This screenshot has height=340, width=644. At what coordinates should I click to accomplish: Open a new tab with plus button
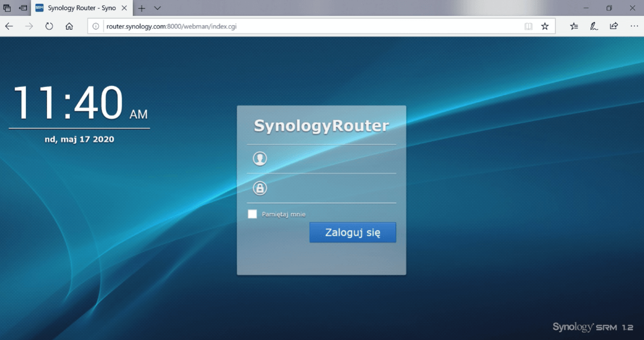pos(142,8)
